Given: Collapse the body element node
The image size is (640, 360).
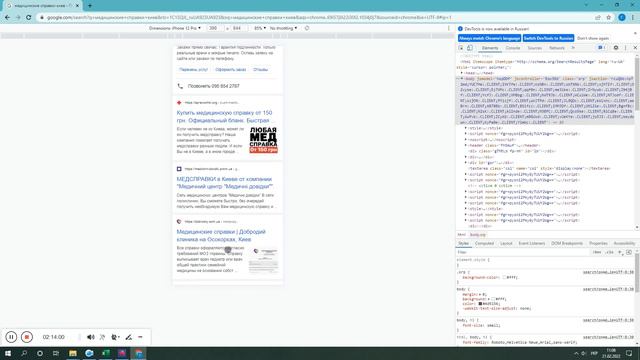Looking at the screenshot, I should [x=462, y=78].
